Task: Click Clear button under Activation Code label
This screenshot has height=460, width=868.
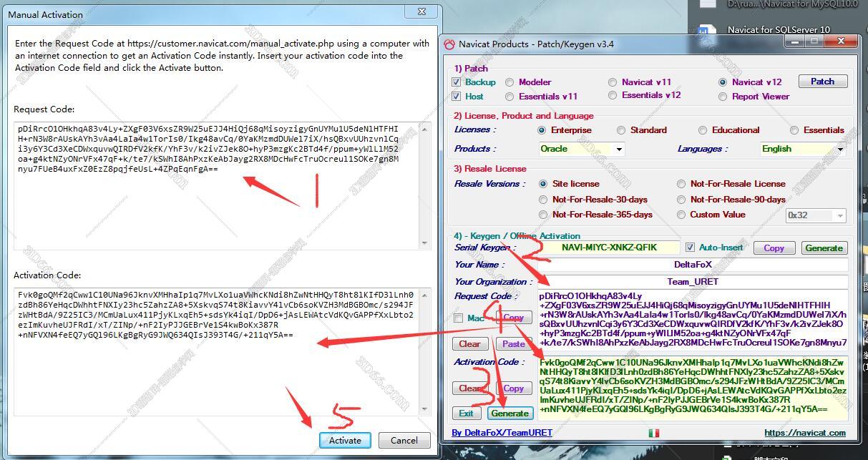Action: point(469,388)
